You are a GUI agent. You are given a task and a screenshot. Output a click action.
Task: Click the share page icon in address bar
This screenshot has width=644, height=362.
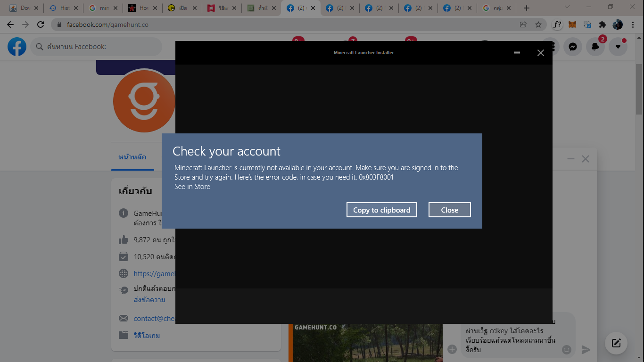(523, 25)
